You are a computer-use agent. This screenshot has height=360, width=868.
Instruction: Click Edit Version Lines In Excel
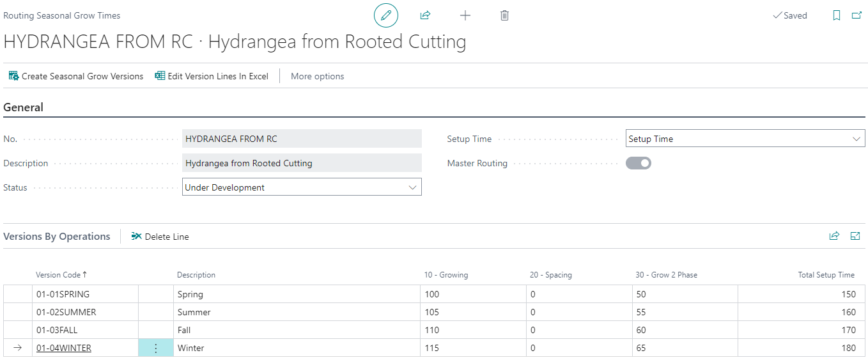point(212,76)
